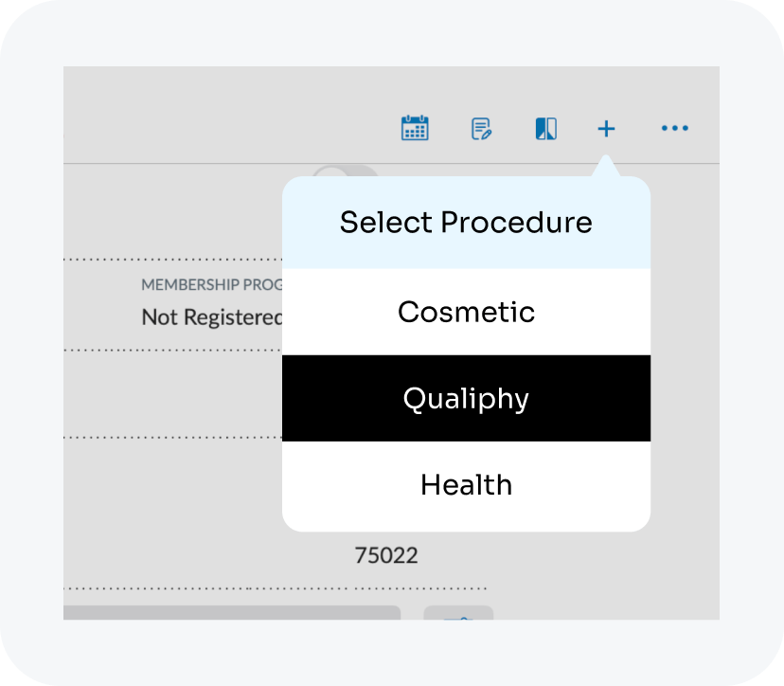Click the plus add procedure icon
Screen dimensions: 784x686
(x=606, y=129)
